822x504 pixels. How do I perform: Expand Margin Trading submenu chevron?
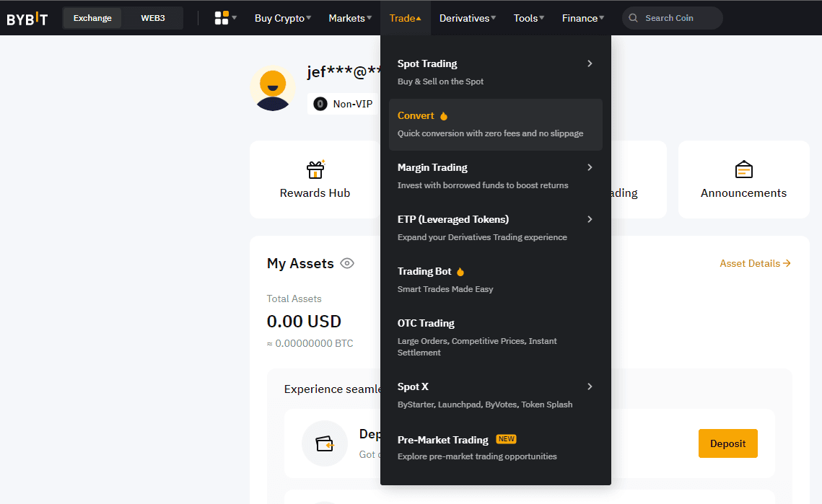pyautogui.click(x=590, y=167)
